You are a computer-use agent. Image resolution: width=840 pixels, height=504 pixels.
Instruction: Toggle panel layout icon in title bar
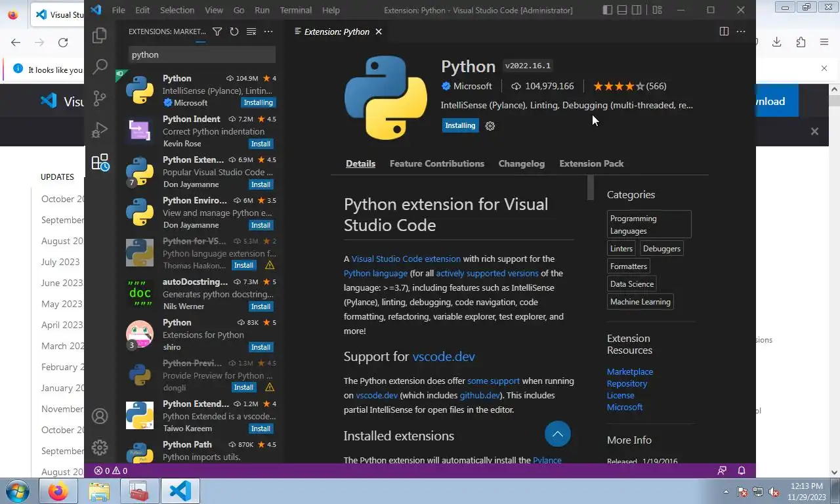[x=622, y=10]
